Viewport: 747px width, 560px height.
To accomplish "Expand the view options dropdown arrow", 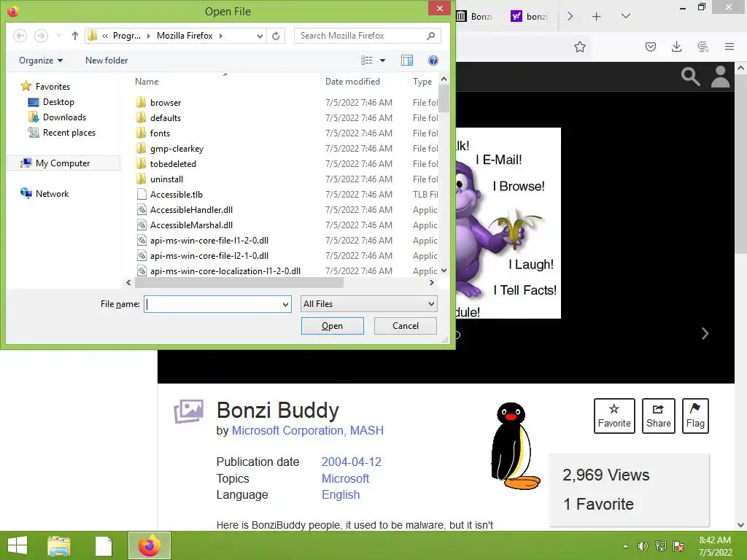I will click(382, 61).
